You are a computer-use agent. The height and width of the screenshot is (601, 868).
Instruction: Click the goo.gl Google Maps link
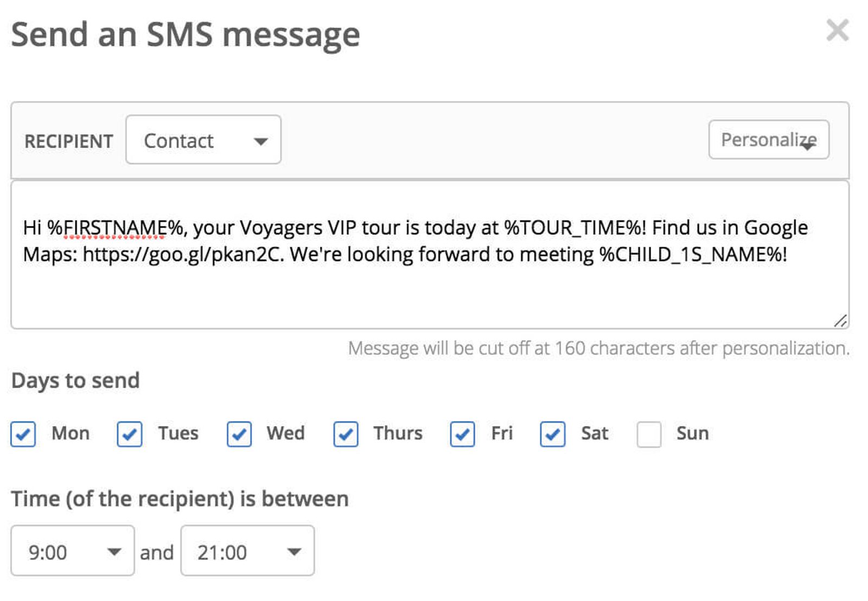coord(181,253)
